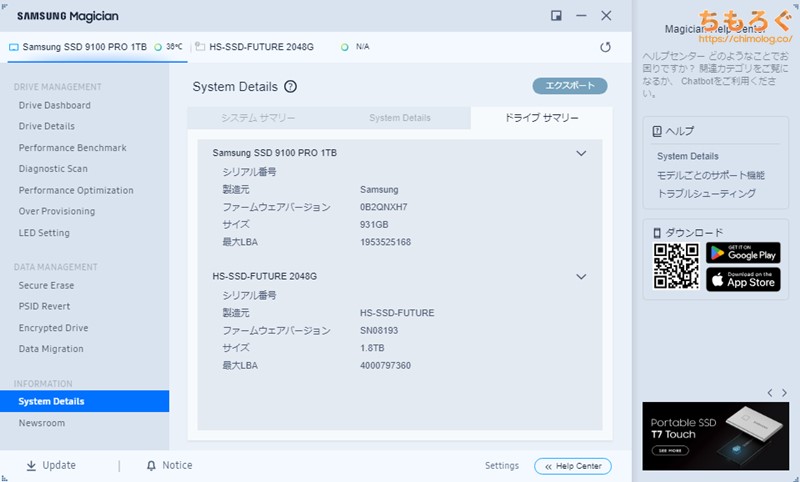Show next ad banner with right arrow
This screenshot has height=482, width=800.
784,393
